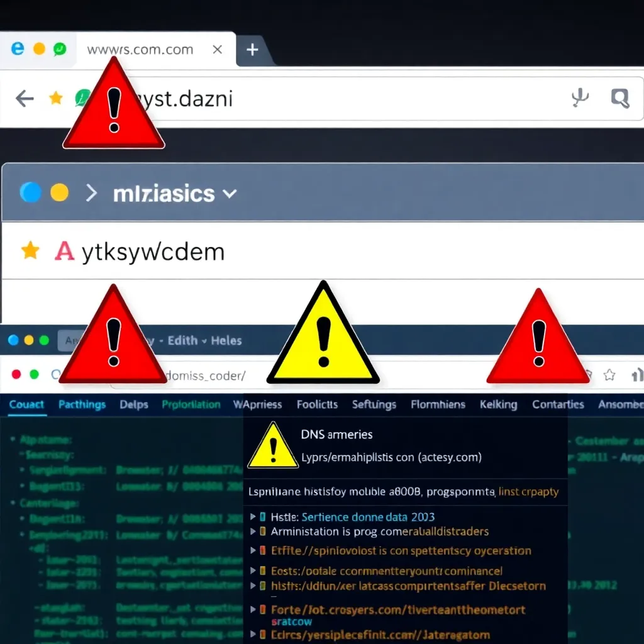Click the magnifier search icon in the address bar
The height and width of the screenshot is (644, 644).
[619, 97]
